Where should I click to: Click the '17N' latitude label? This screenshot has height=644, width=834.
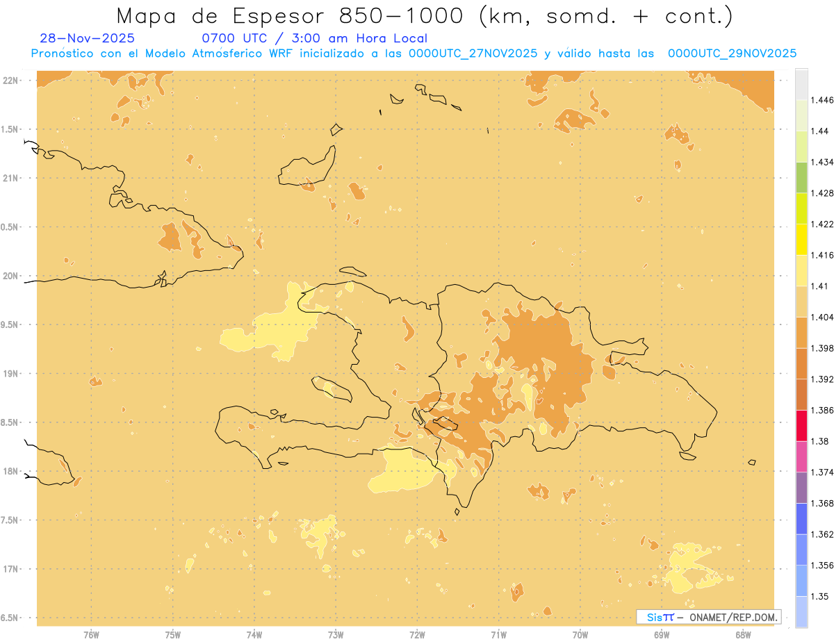click(10, 569)
